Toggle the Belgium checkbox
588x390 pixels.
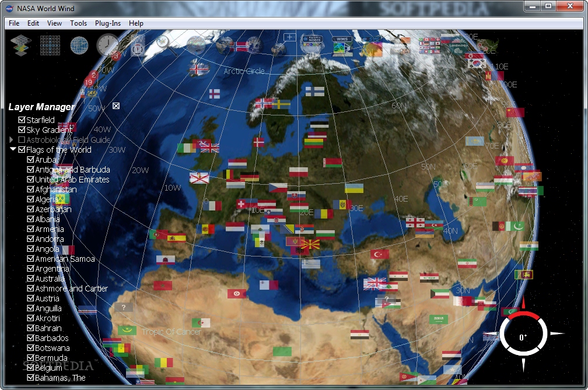30,368
